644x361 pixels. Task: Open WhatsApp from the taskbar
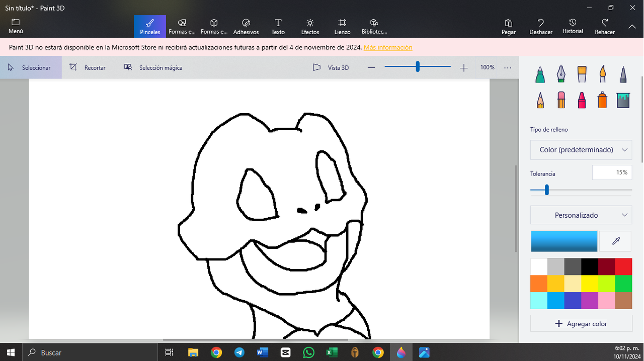(309, 352)
